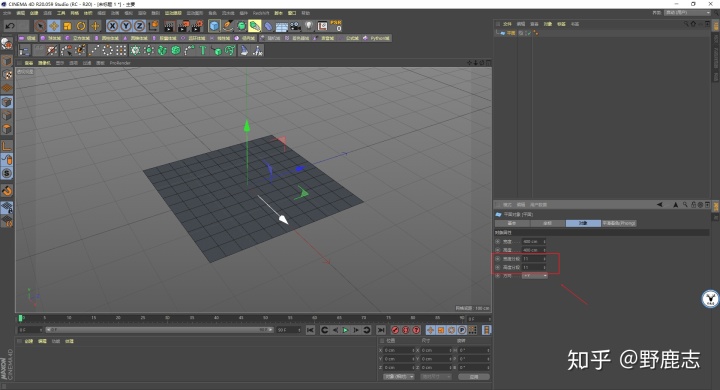Click Attribute Manager search magnifier
720x390 pixels.
coord(685,204)
